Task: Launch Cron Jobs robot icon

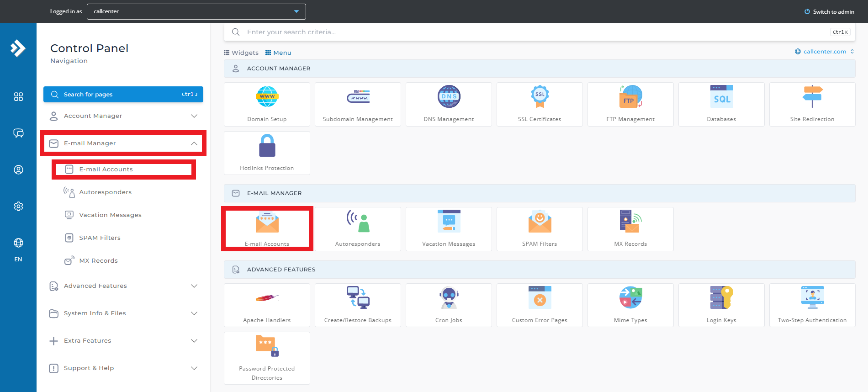Action: [x=449, y=298]
